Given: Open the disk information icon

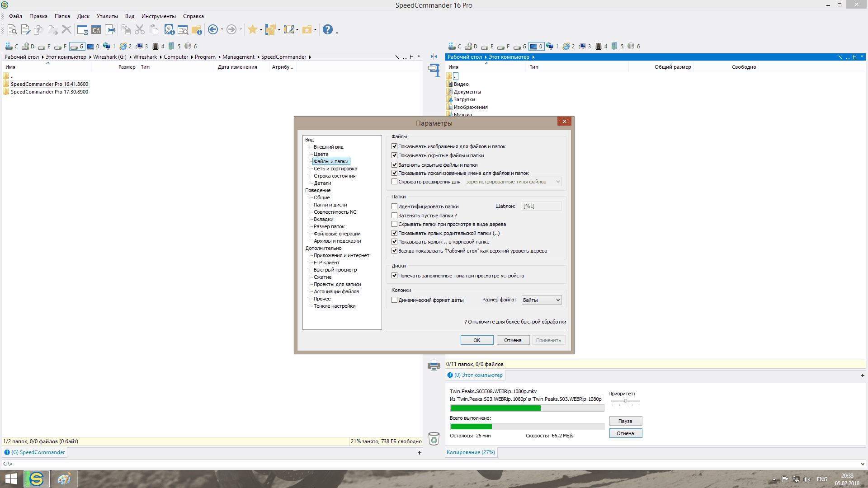Looking at the screenshot, I should pos(169,30).
